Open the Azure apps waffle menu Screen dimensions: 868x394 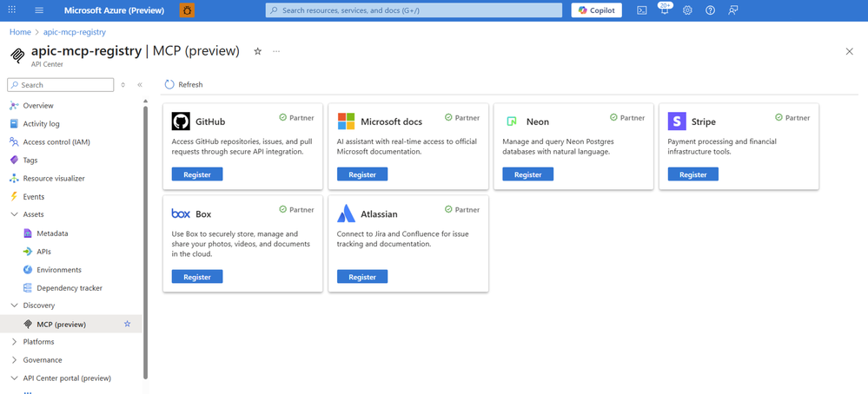click(11, 10)
